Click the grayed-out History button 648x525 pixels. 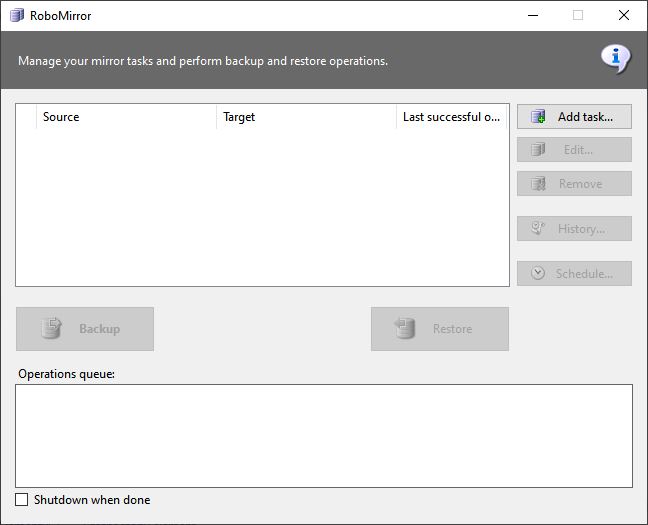(x=574, y=229)
